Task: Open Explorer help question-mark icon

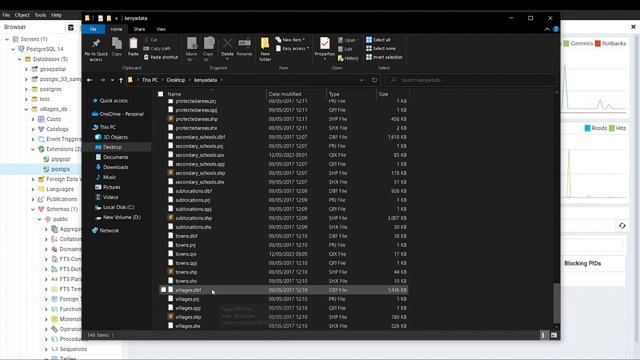Action: (x=556, y=29)
